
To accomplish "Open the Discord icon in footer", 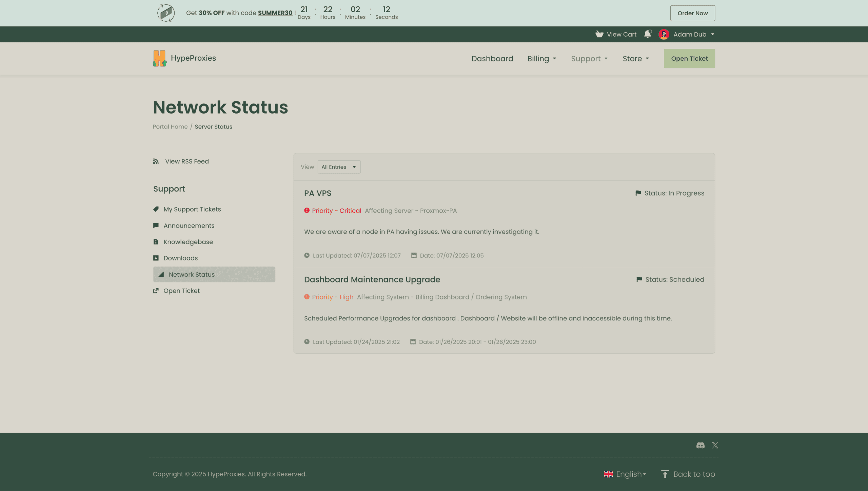I will tap(701, 445).
